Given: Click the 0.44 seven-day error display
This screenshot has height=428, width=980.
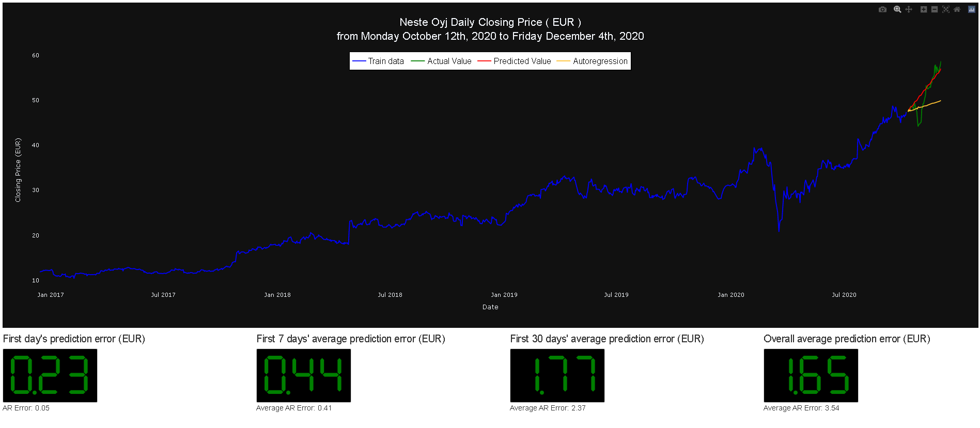Looking at the screenshot, I should 303,375.
